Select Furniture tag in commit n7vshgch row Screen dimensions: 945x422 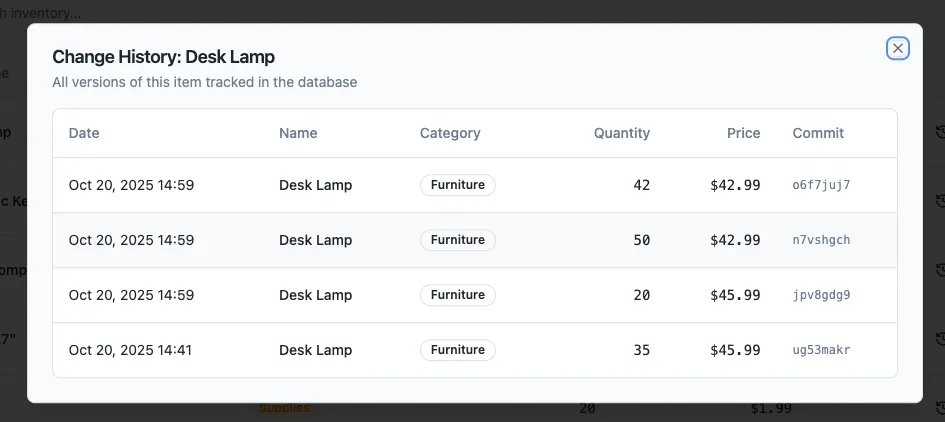(x=458, y=240)
